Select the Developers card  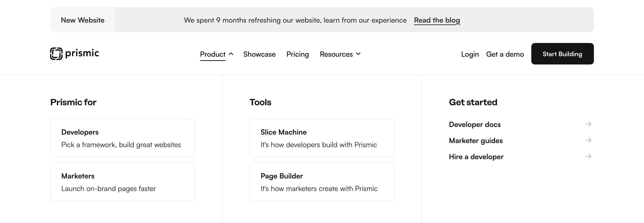[x=123, y=138]
